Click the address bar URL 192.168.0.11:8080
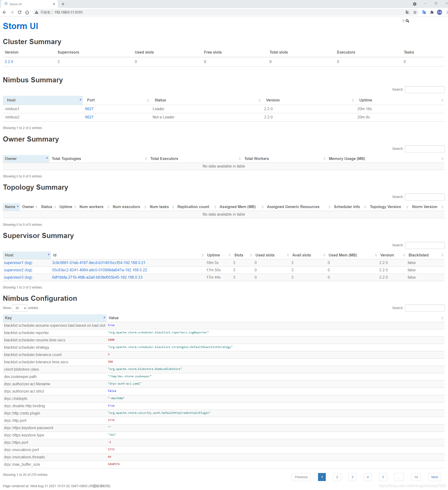 [x=68, y=12]
